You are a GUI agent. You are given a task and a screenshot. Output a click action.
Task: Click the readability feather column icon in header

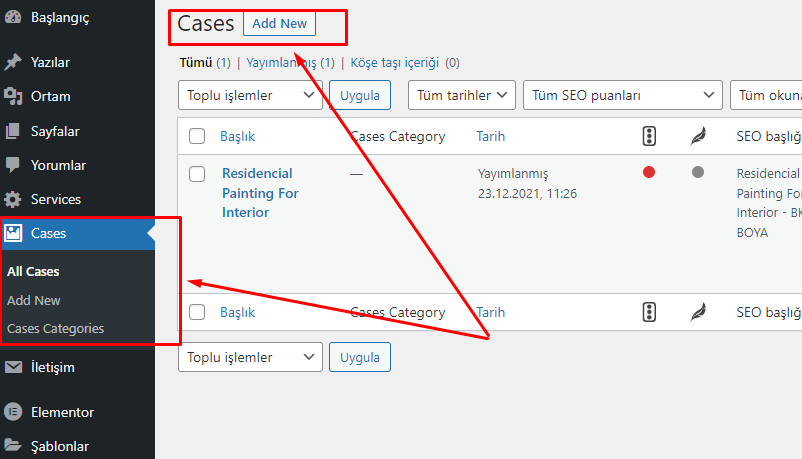pos(698,136)
